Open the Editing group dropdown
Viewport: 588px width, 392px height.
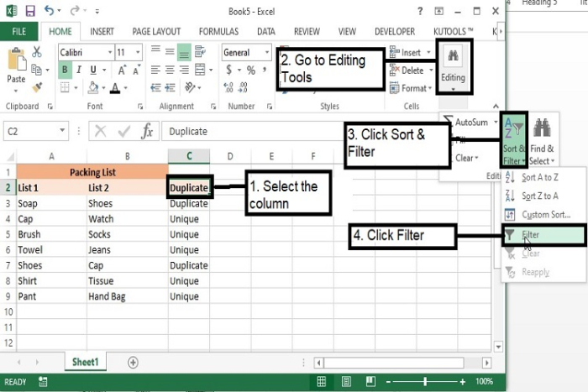[453, 89]
